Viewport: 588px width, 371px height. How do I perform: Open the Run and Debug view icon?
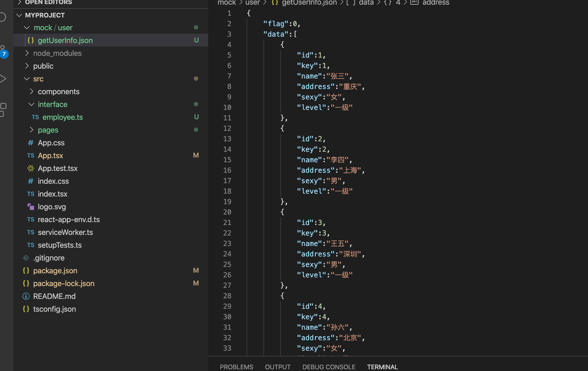[x=3, y=79]
